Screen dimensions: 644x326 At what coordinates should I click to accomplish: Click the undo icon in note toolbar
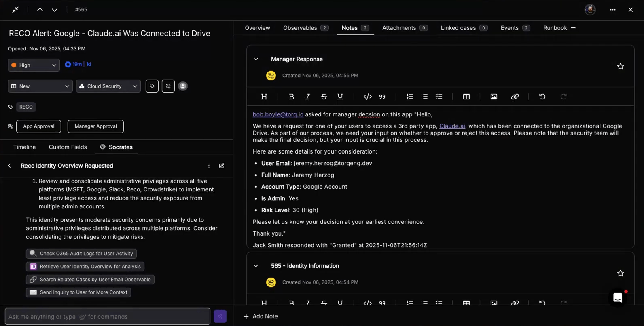pyautogui.click(x=542, y=97)
